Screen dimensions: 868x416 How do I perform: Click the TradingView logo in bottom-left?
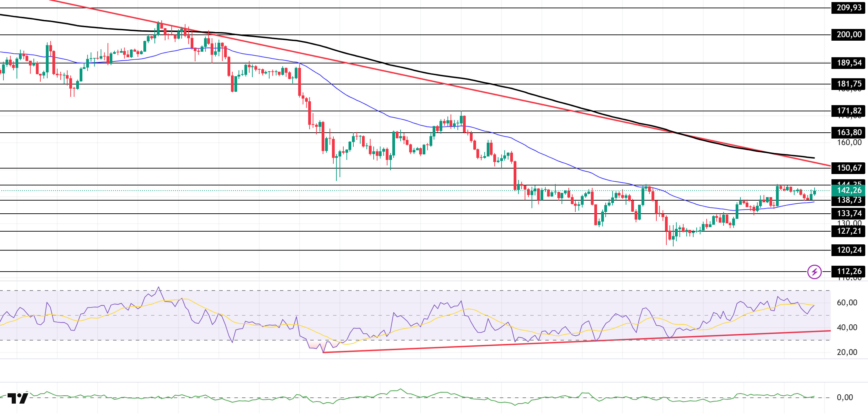pos(18,398)
